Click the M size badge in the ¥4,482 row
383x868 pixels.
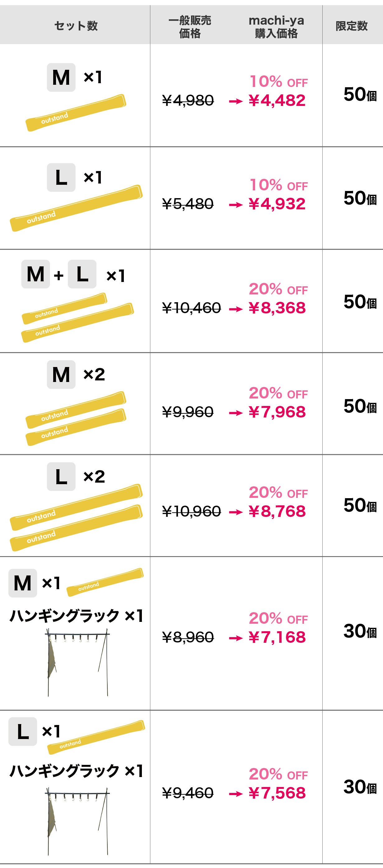(61, 78)
